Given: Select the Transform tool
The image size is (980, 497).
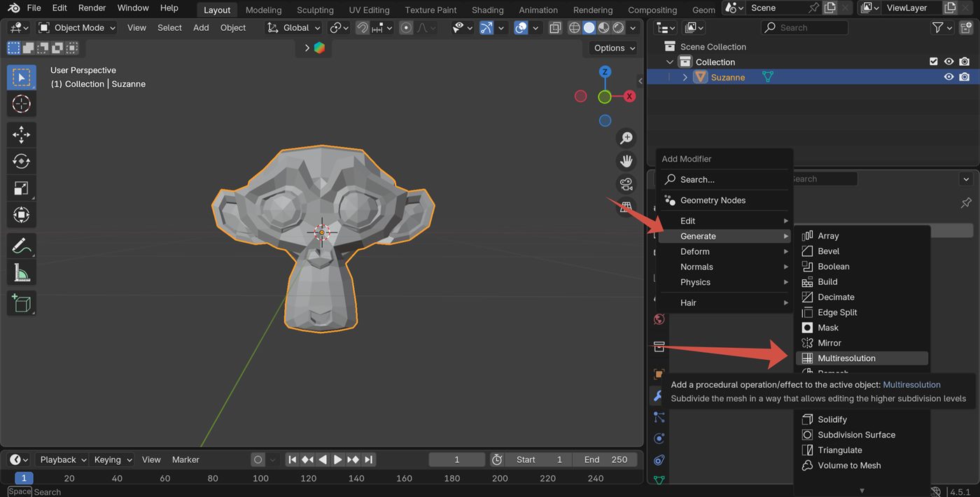Looking at the screenshot, I should coord(21,214).
